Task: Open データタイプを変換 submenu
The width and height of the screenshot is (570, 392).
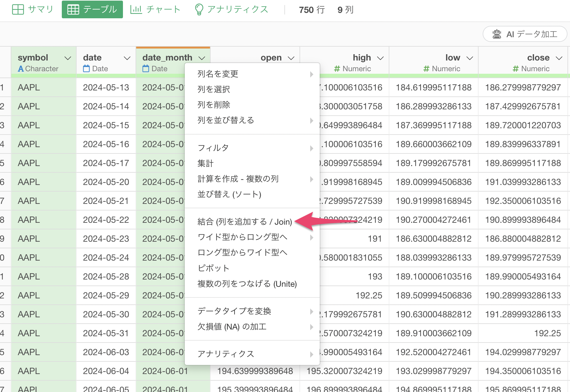Action: (252, 311)
